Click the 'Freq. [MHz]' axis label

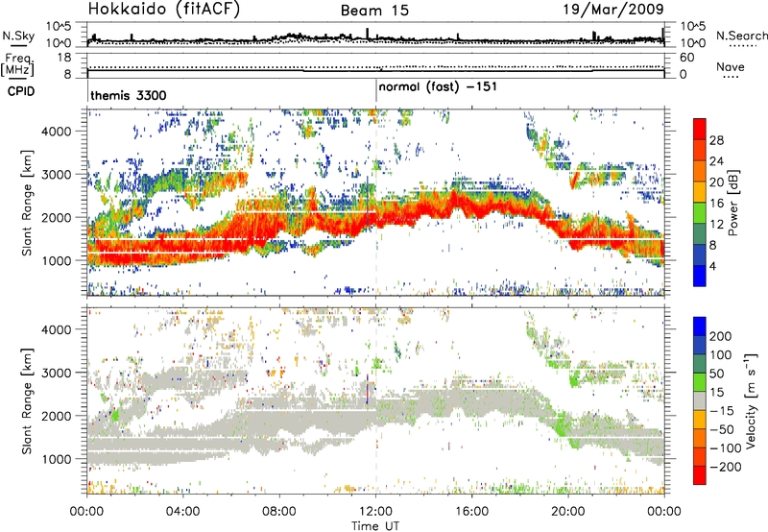click(x=17, y=65)
